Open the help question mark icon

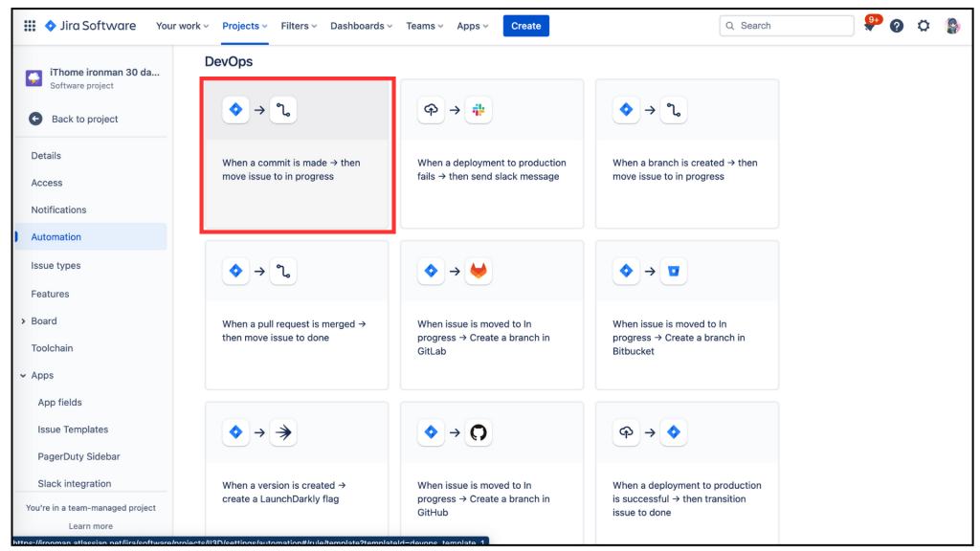896,26
